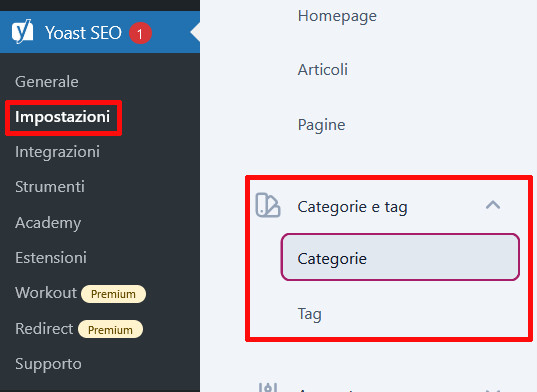Open the Yoast SEO menu heading
The height and width of the screenshot is (392, 537).
(83, 33)
